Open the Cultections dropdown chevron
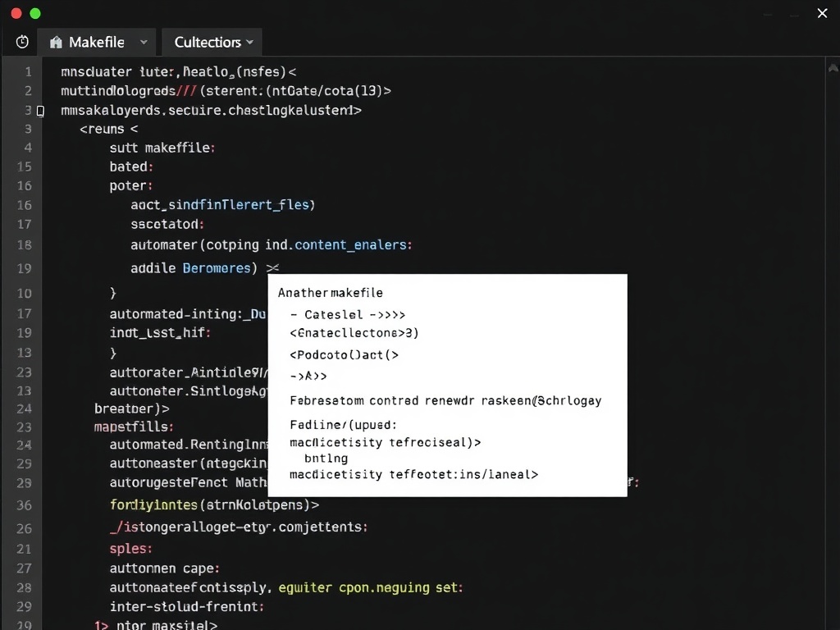 coord(249,42)
